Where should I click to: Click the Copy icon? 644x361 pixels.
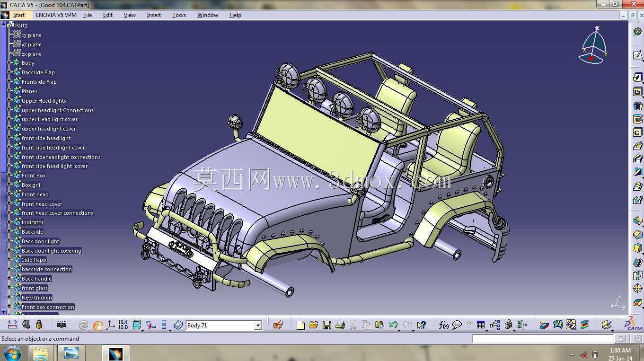(x=366, y=325)
